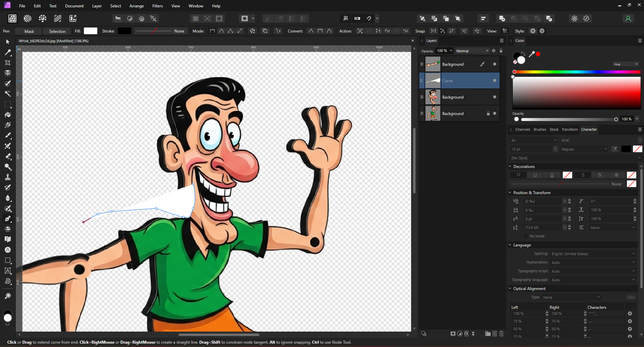Toggle visibility of the top Background layer

tap(494, 64)
